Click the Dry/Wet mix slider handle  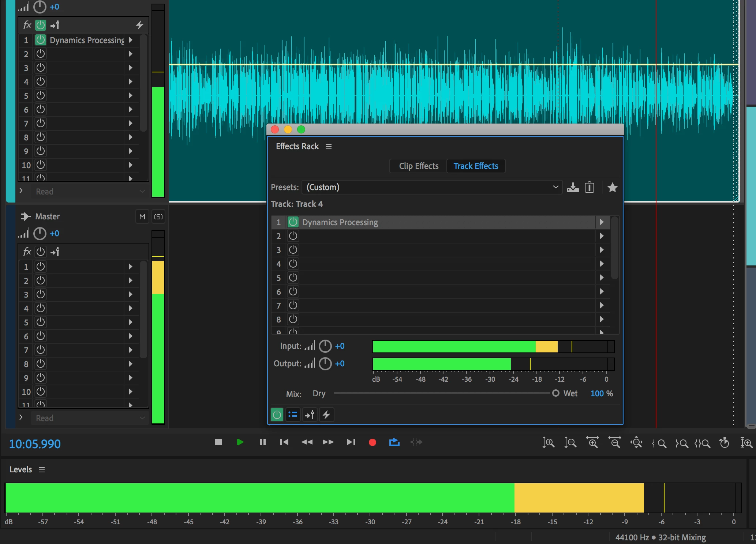click(x=555, y=393)
